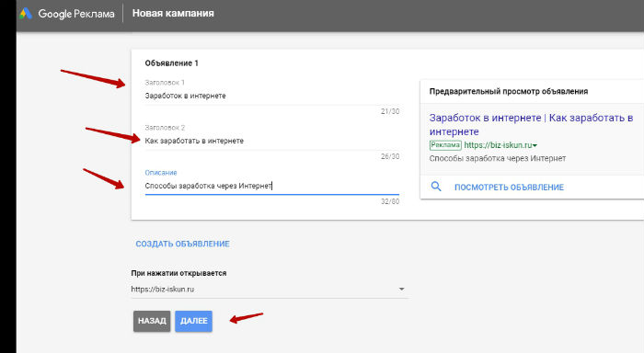Click the 'НАЗАД' button
The image size is (644, 353).
152,321
